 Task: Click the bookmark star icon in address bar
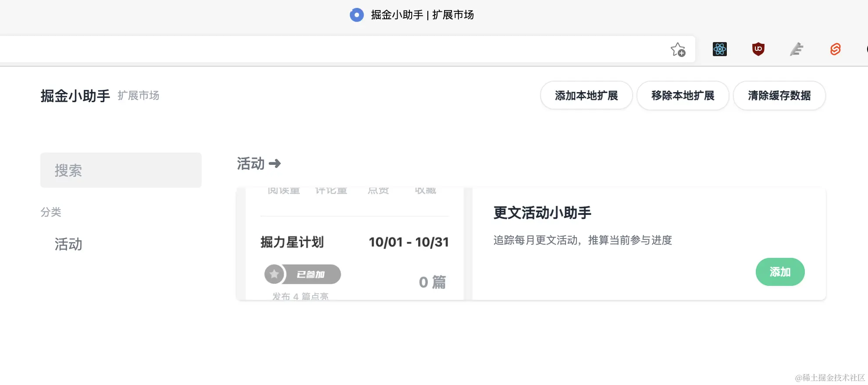(x=678, y=50)
